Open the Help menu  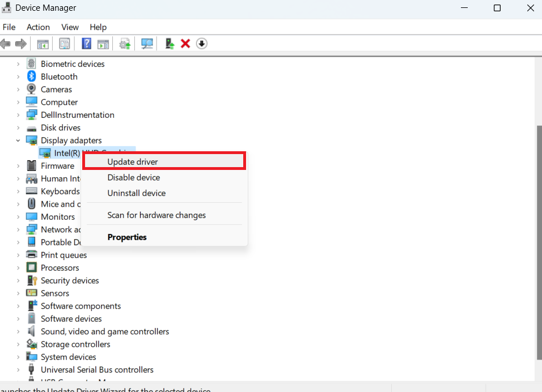[98, 27]
